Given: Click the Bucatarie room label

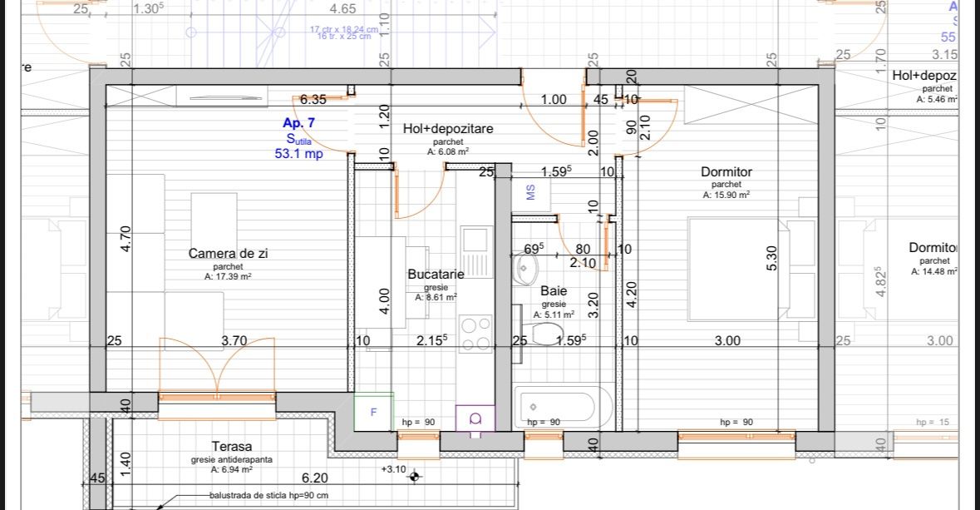Looking at the screenshot, I should [436, 274].
